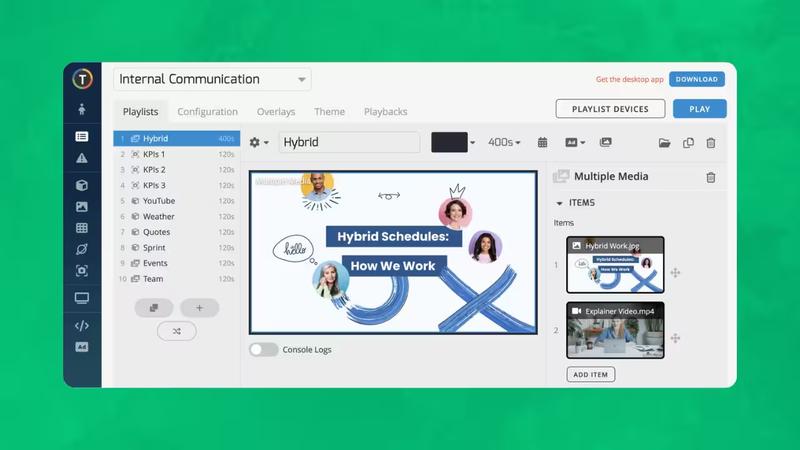The height and width of the screenshot is (450, 800).
Task: Click move handle for Hybrid Work.jpg
Action: pos(675,272)
